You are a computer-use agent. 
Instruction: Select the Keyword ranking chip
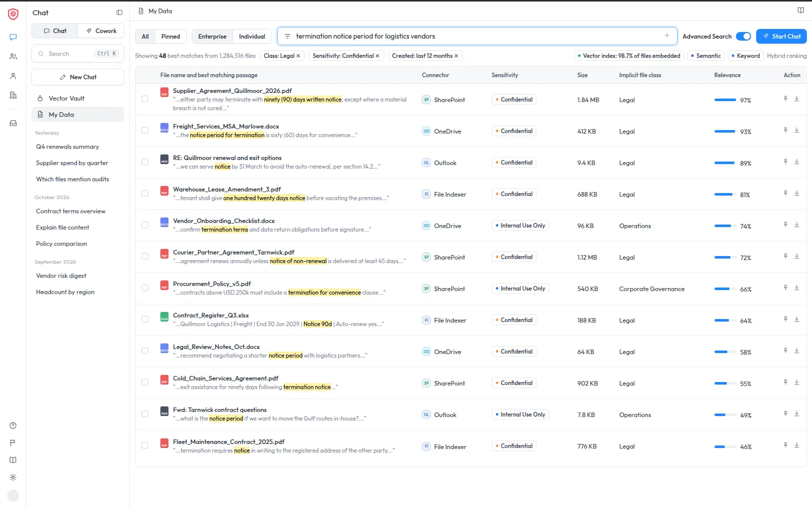pyautogui.click(x=746, y=56)
